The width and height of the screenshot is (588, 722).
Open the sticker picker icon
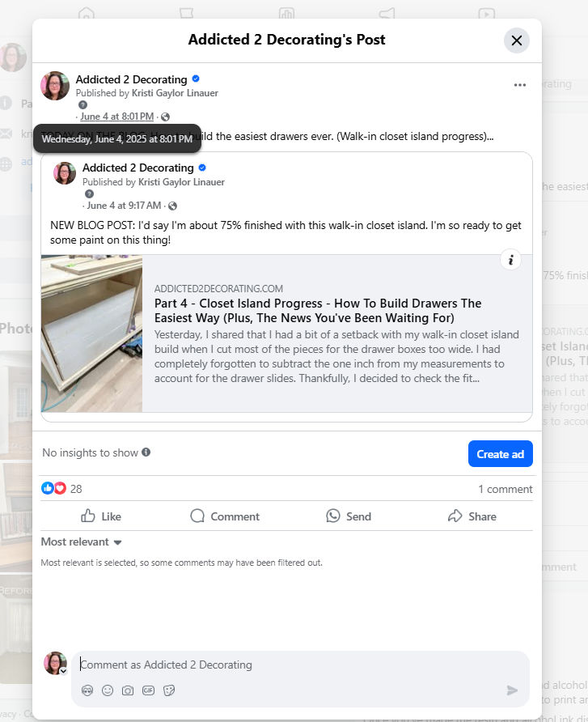(x=169, y=690)
